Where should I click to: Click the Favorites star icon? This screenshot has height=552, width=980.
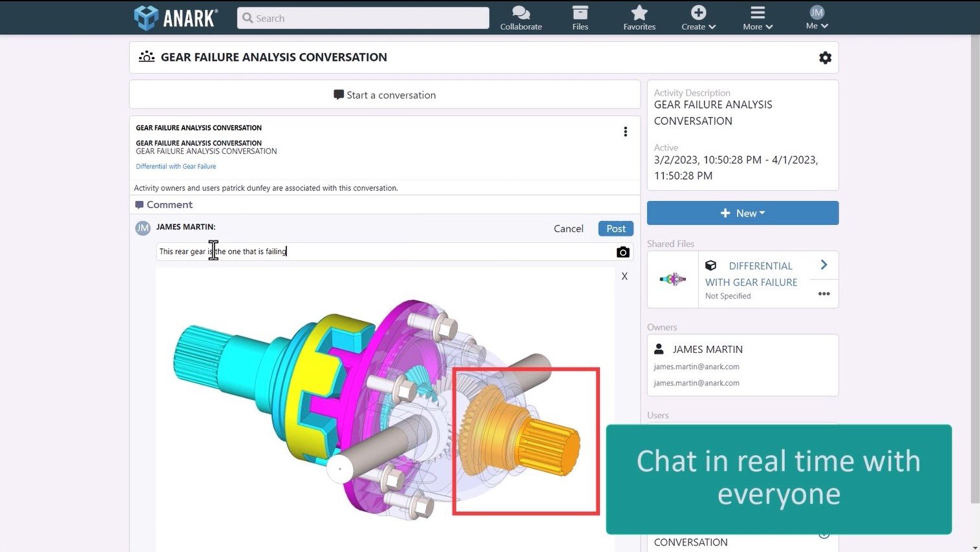tap(639, 12)
